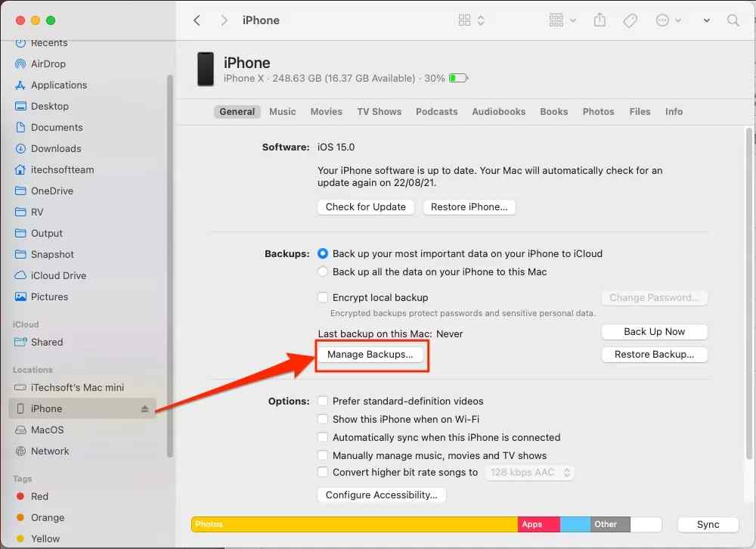Switch to the Audiobooks tab
Screen dimensions: 756x549
(x=498, y=112)
